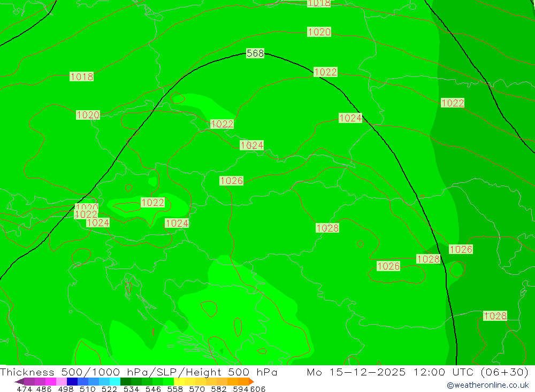The height and width of the screenshot is (392, 535).
Task: Click the 582 legend value
Action: tap(219, 389)
